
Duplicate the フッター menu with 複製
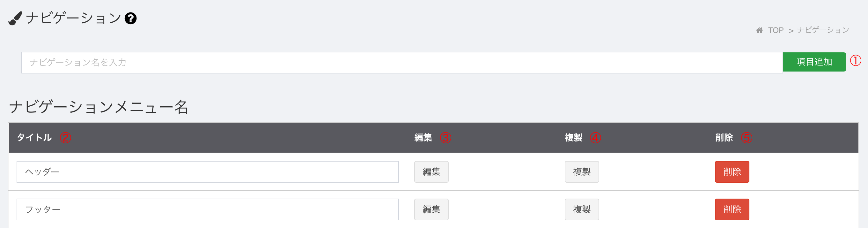coord(582,209)
